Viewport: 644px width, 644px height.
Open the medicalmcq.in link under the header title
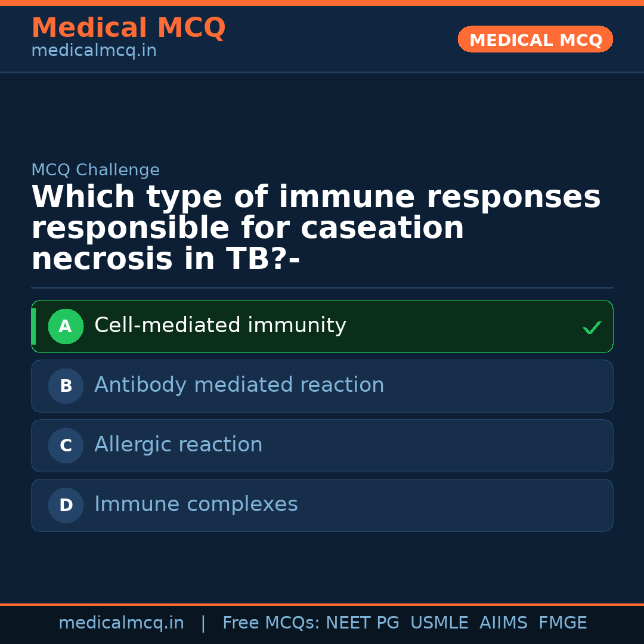(94, 51)
